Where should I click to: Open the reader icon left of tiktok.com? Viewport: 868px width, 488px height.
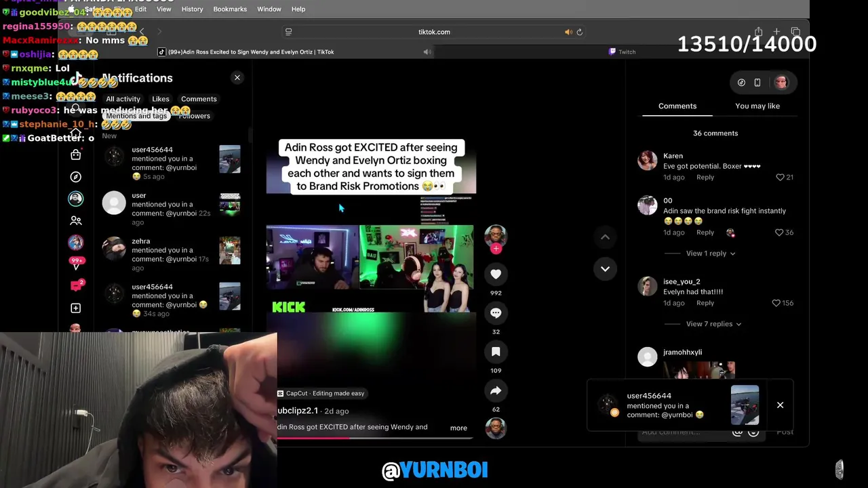(288, 32)
